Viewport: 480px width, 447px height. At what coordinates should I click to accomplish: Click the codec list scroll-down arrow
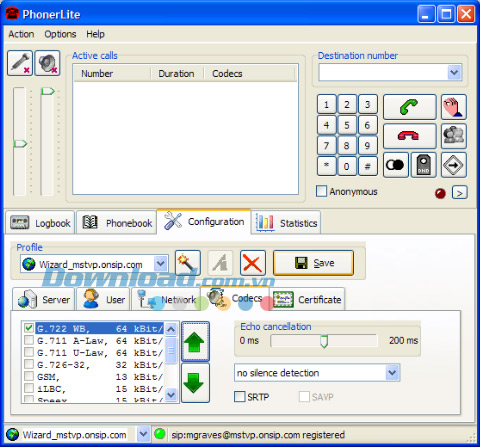[x=171, y=395]
